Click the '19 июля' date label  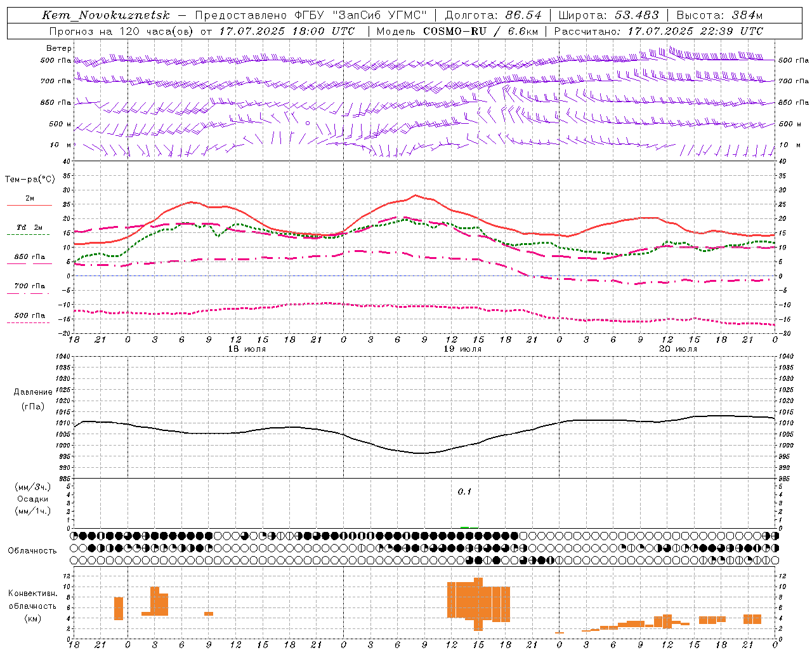point(462,349)
